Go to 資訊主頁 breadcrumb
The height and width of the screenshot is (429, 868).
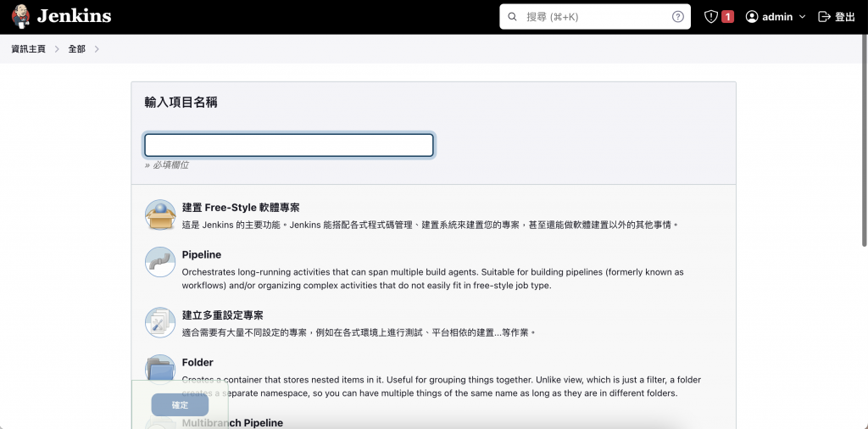(x=28, y=48)
